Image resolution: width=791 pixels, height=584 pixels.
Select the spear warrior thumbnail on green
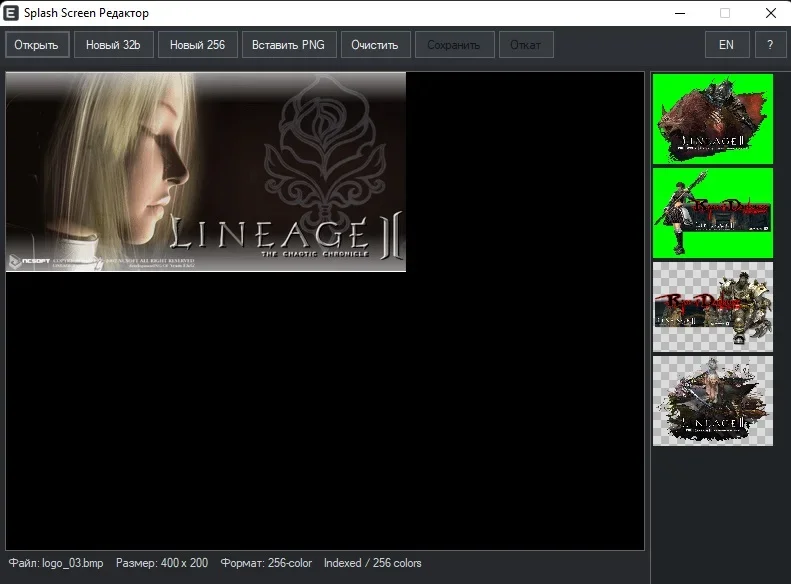click(x=712, y=213)
